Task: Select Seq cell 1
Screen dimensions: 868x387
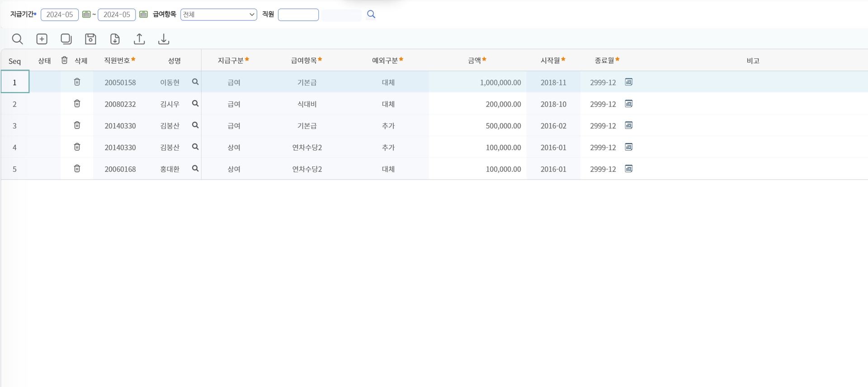Action: [x=15, y=82]
